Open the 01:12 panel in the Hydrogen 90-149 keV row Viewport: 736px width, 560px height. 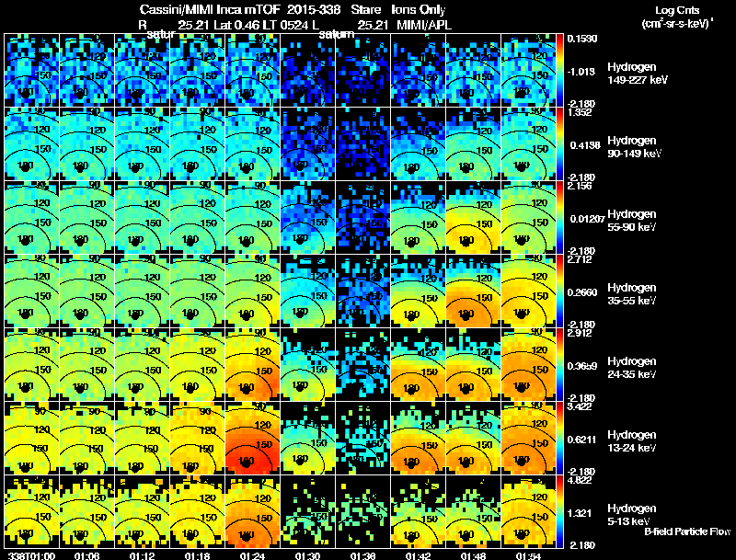click(143, 143)
